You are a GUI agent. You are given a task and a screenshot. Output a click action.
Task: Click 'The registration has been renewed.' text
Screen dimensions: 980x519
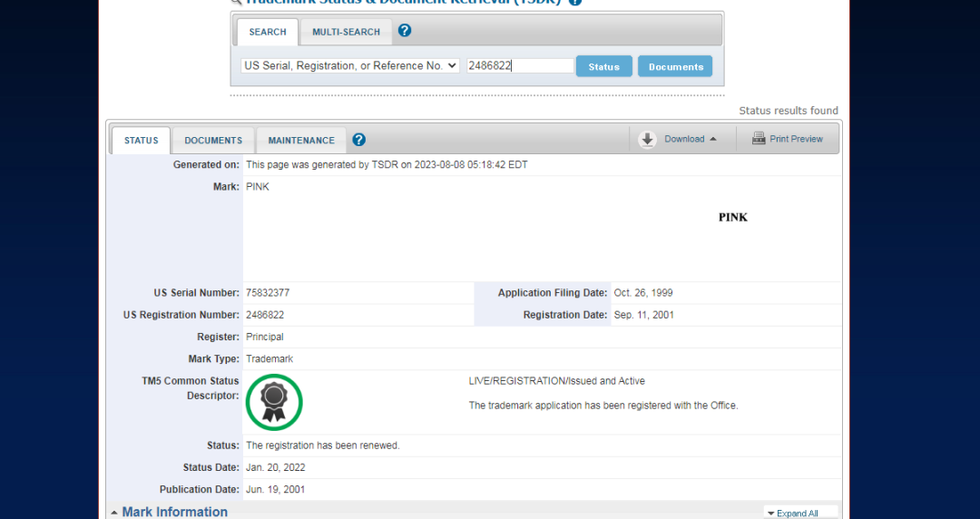click(x=322, y=446)
